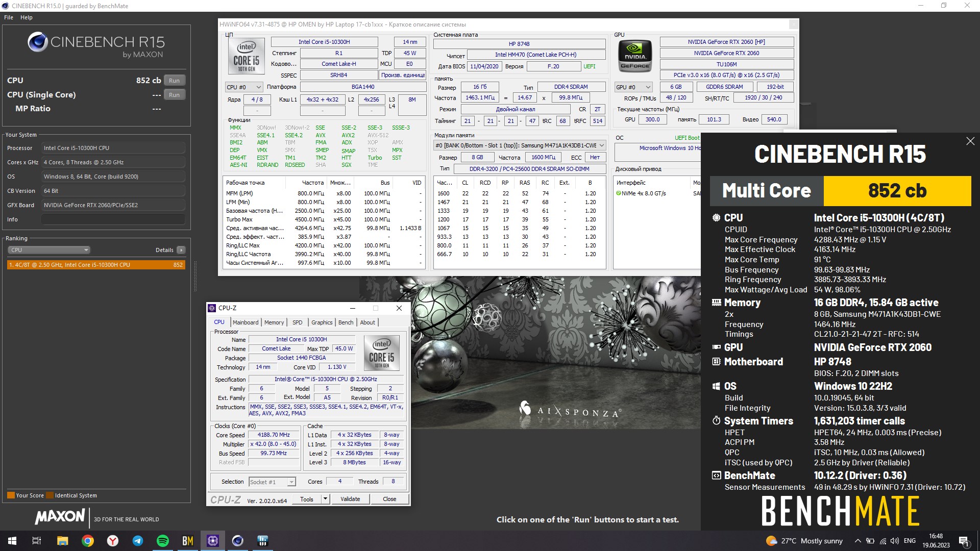Open the Graphics tab in CPU-Z
The width and height of the screenshot is (980, 551).
coord(322,322)
